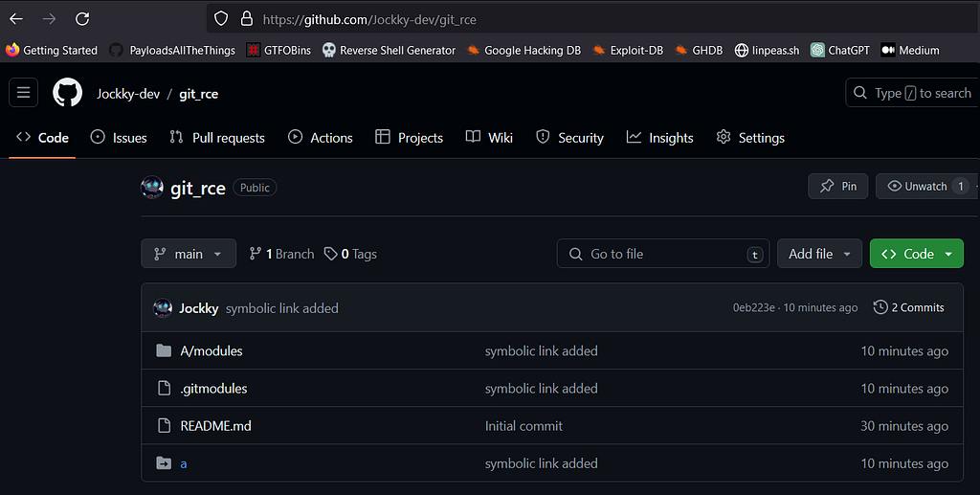This screenshot has width=980, height=495.
Task: Click the padlock site security icon
Action: [247, 19]
